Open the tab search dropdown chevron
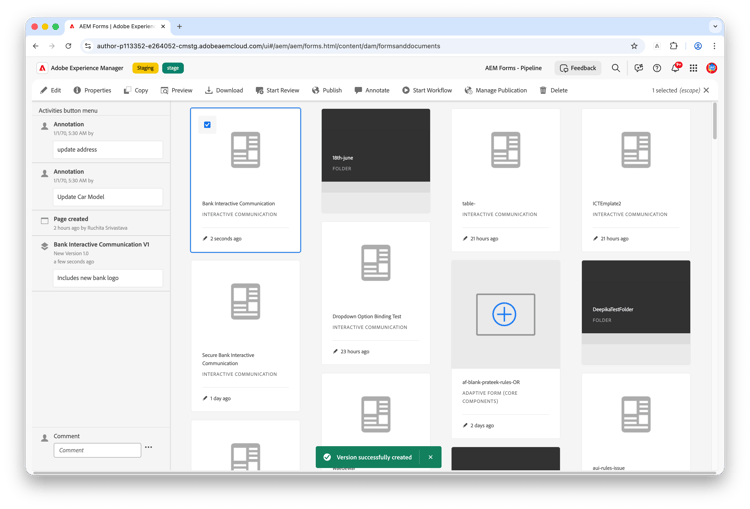750x509 pixels. pyautogui.click(x=715, y=26)
